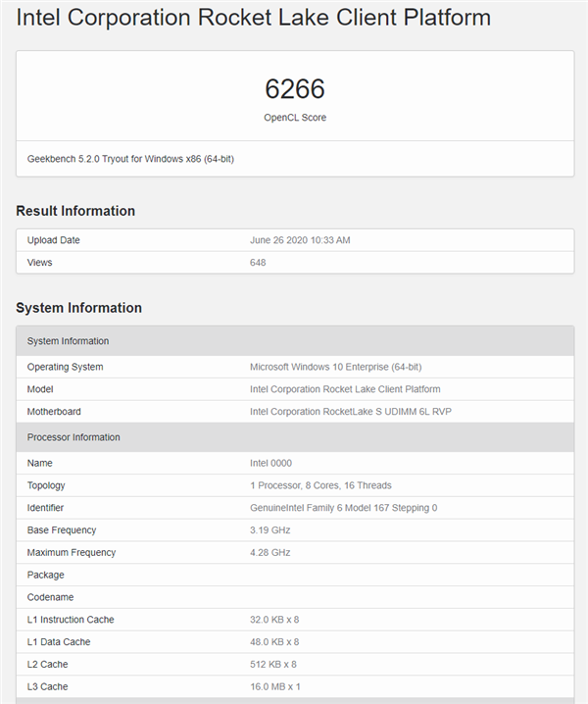
Task: Select the 648 views value
Action: (258, 263)
